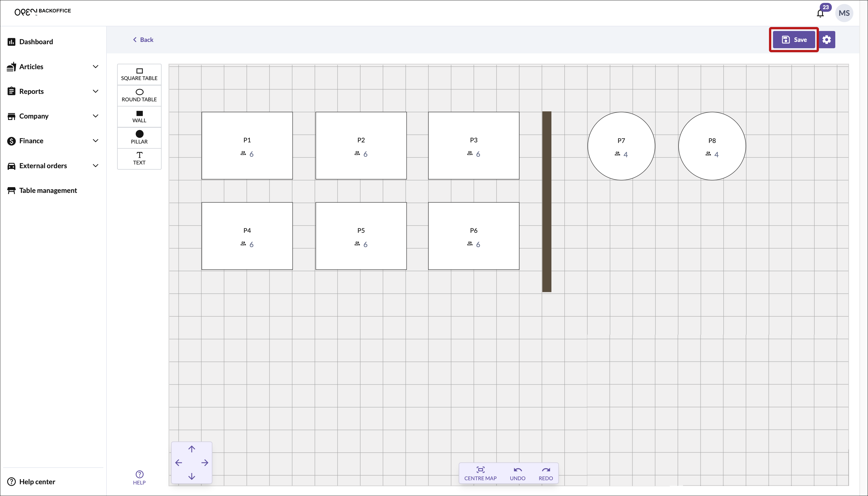Select square table P4
The image size is (868, 496).
247,236
